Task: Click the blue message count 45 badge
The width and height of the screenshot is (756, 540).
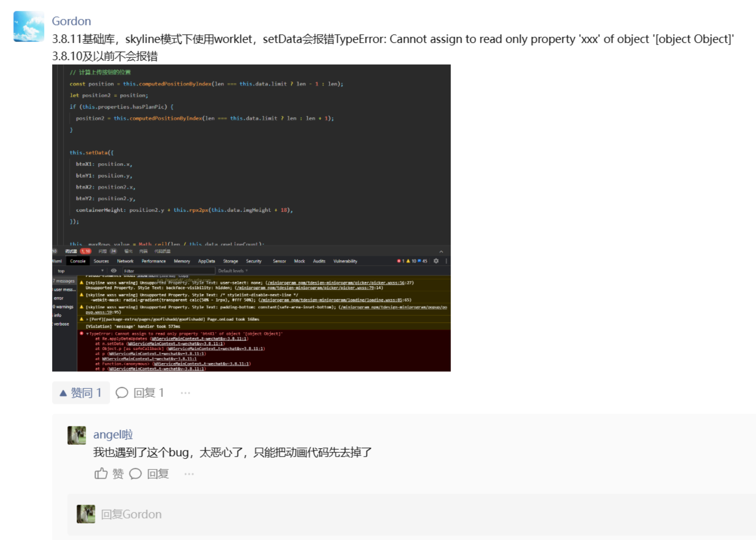Action: click(x=422, y=261)
